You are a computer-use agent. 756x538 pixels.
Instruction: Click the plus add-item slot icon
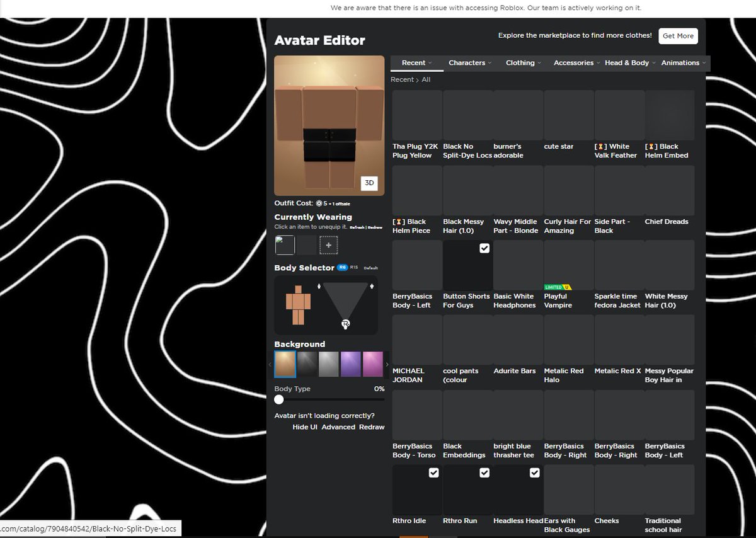pos(328,245)
